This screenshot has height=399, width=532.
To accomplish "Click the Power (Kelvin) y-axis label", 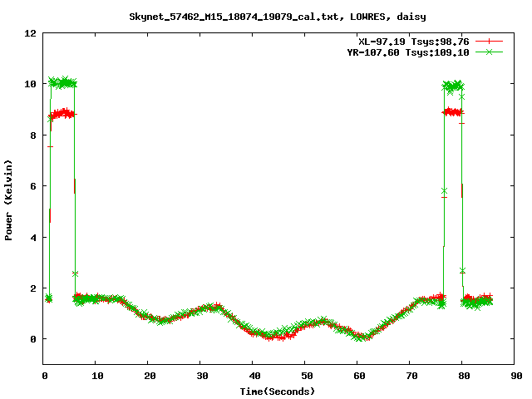I will tap(8, 200).
